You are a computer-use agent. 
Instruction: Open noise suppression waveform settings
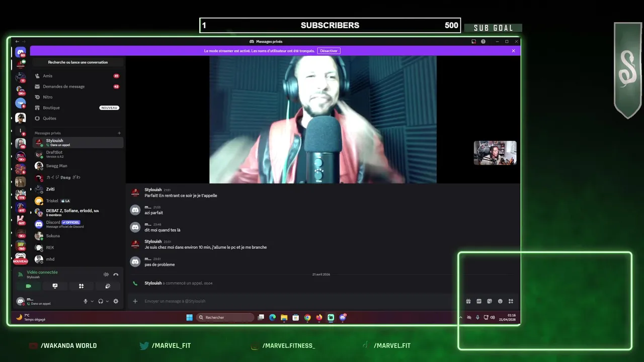(x=106, y=275)
